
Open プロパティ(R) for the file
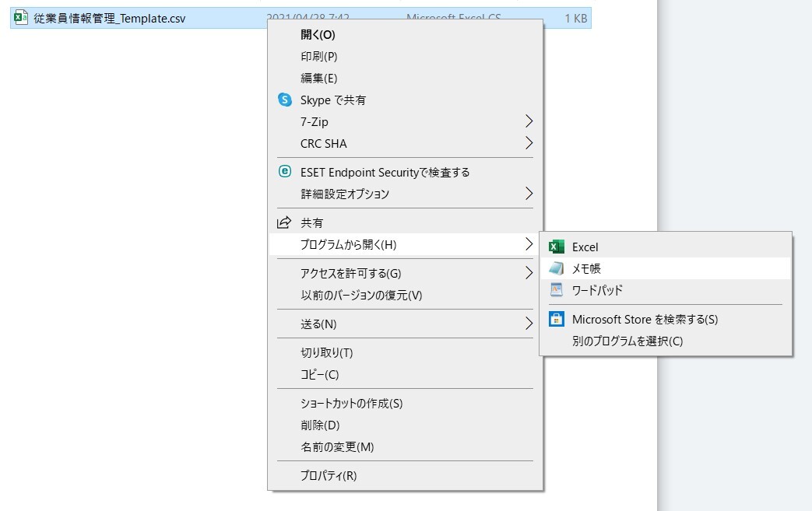tap(329, 475)
